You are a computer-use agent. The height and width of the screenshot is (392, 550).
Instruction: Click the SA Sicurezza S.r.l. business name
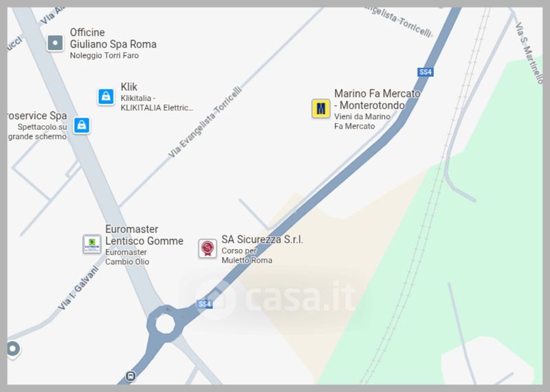point(262,240)
